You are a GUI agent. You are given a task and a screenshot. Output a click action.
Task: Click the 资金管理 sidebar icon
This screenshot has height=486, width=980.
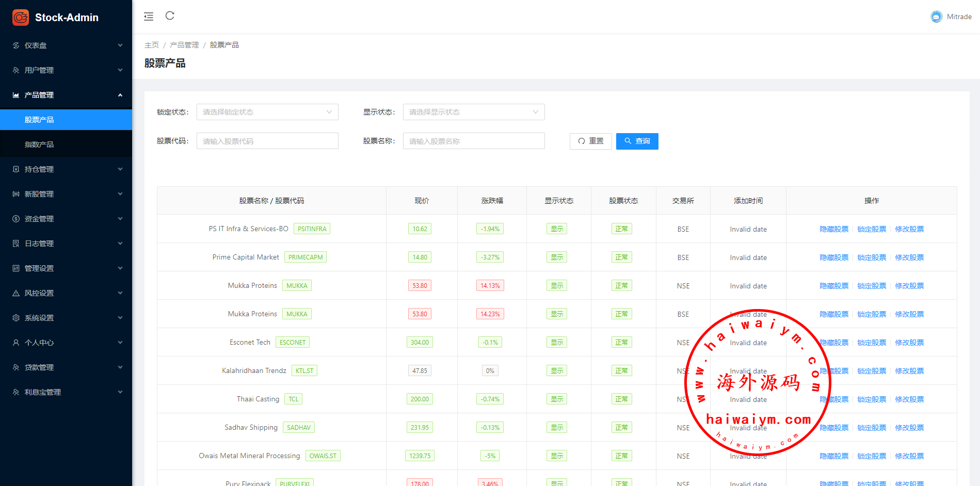(x=16, y=219)
